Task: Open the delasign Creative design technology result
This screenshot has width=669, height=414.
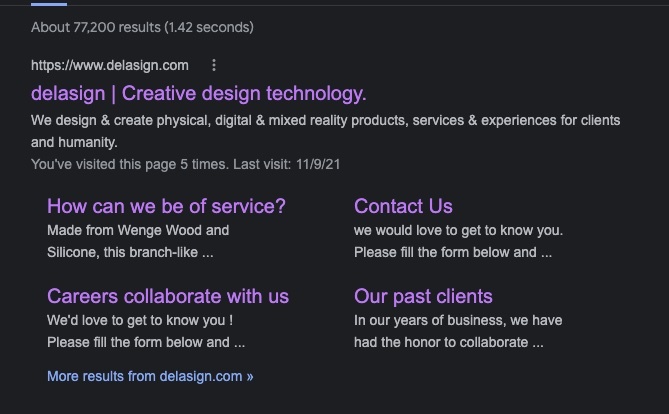Action: coord(198,93)
